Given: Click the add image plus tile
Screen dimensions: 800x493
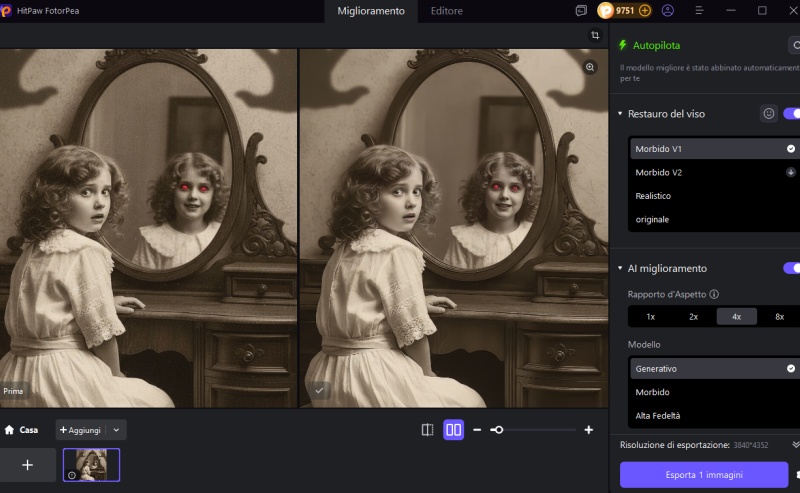Looking at the screenshot, I should coord(28,465).
